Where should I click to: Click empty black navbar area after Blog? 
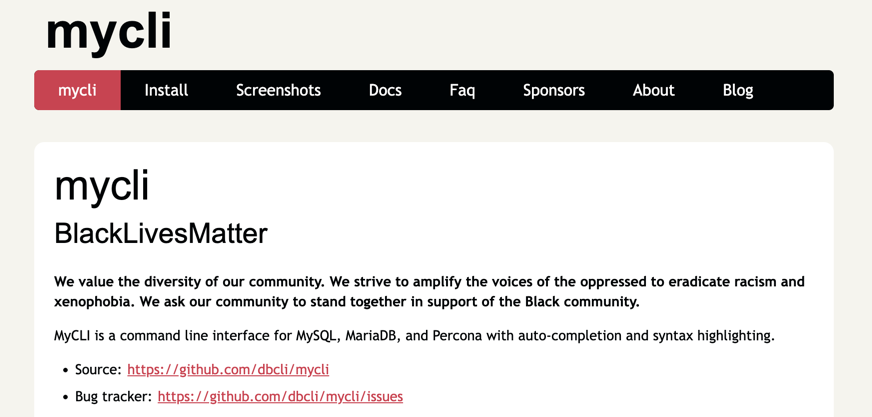(x=795, y=90)
